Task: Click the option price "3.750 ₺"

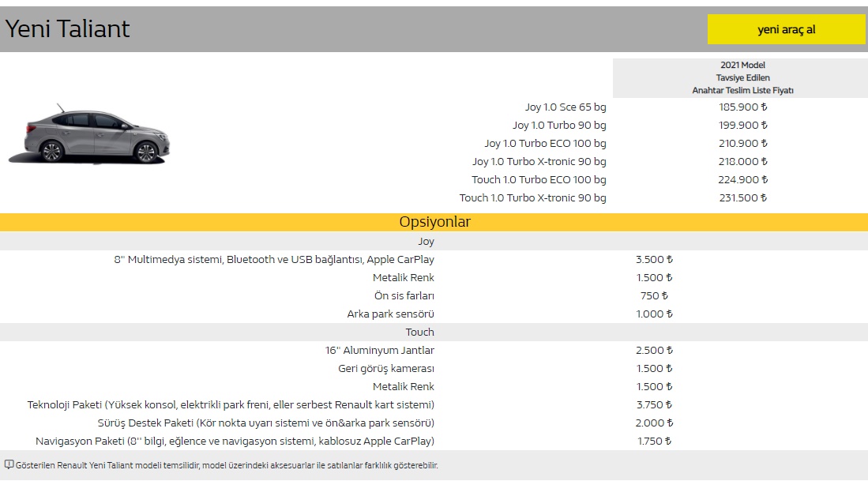Action: tap(654, 404)
